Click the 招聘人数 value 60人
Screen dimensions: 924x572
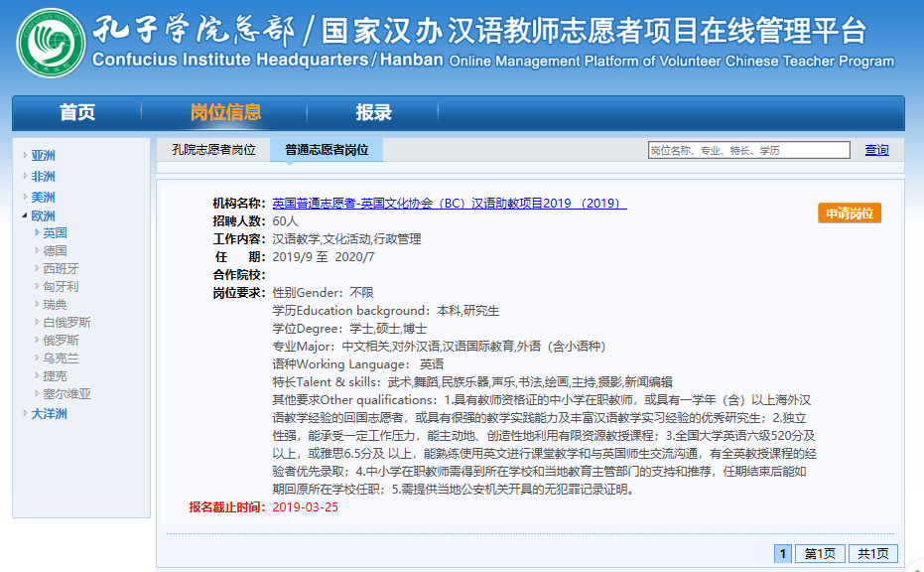(285, 221)
